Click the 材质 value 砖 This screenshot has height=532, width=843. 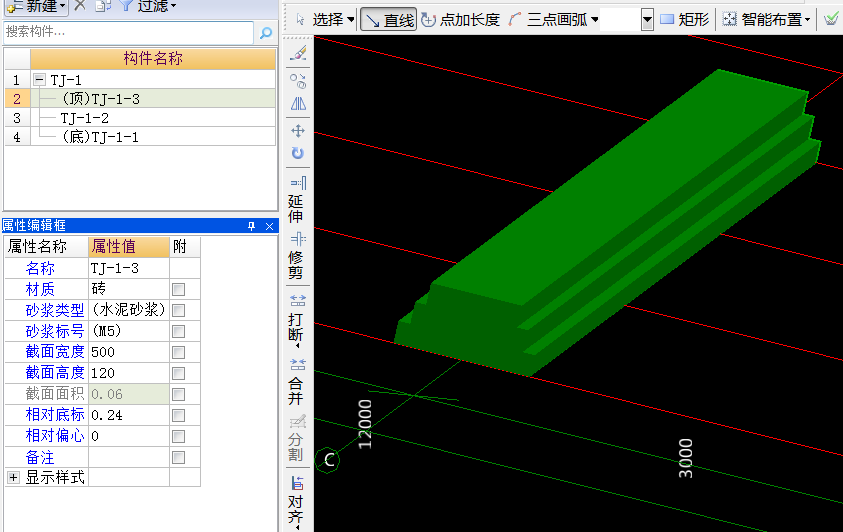[x=129, y=289]
